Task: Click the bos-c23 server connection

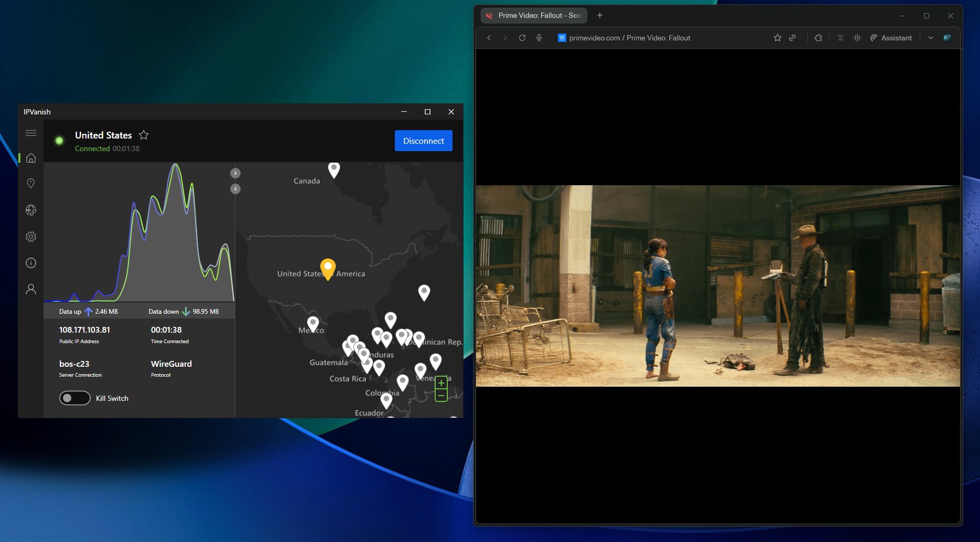Action: (74, 364)
